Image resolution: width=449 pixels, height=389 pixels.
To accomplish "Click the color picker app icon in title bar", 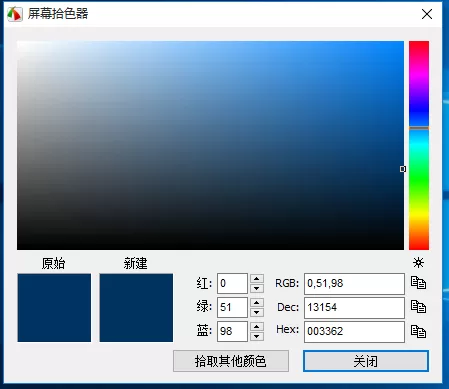I will [15, 14].
